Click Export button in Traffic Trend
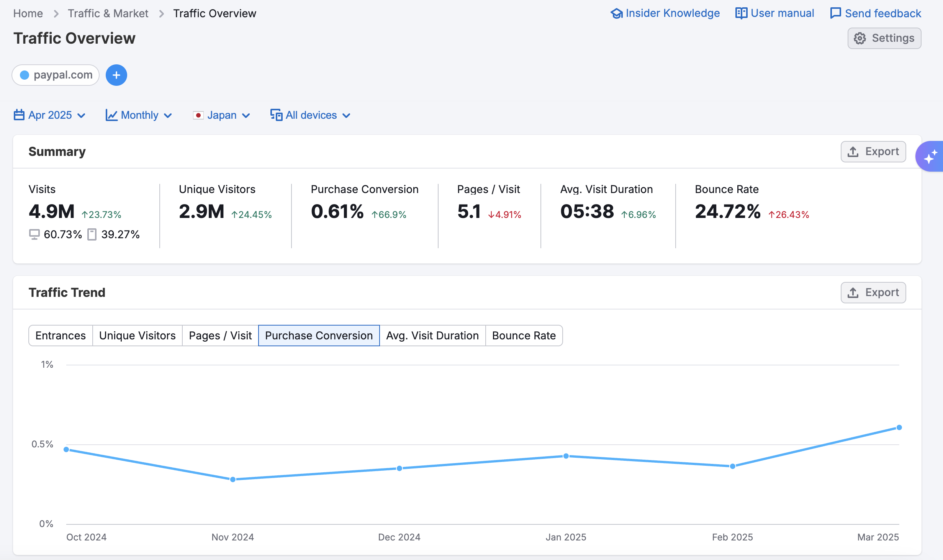943x560 pixels. coord(873,293)
